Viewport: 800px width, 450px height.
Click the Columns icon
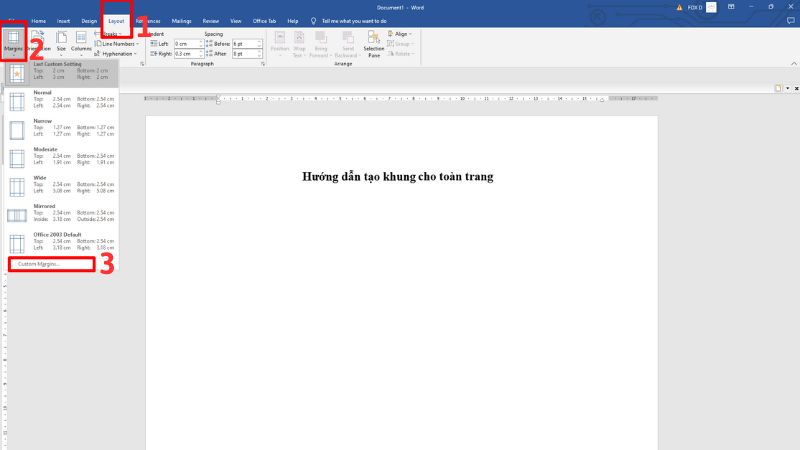81,40
